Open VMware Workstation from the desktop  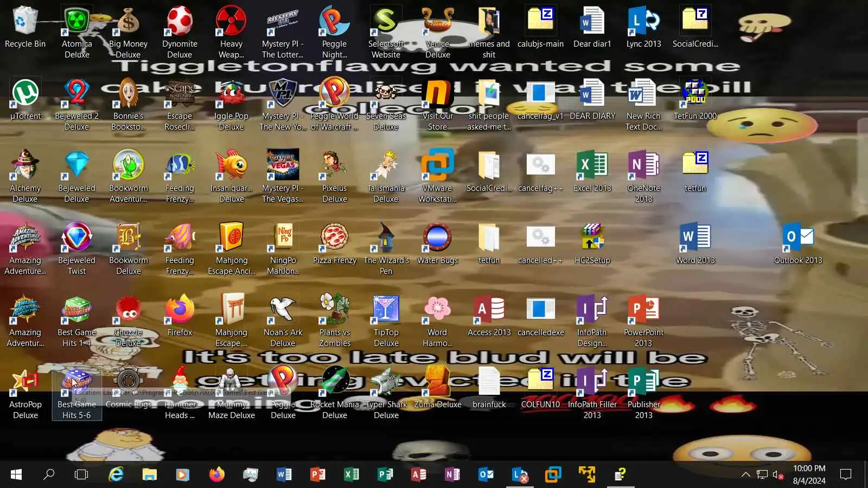(x=437, y=177)
